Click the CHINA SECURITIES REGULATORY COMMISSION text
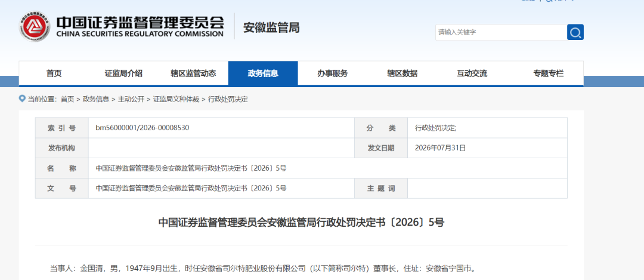Screen dimensions: 644x280 [140, 33]
